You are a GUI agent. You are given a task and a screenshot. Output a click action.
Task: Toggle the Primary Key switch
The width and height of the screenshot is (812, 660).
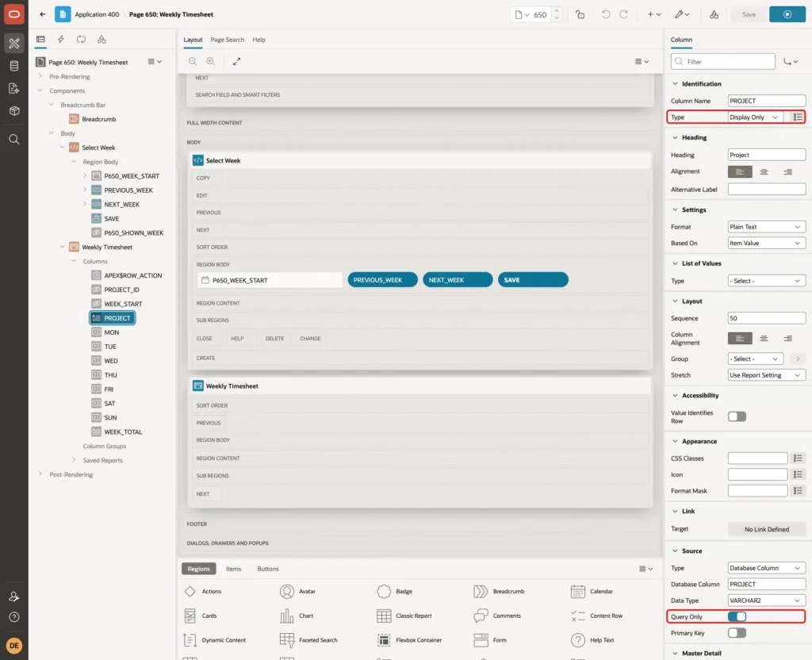pos(737,632)
